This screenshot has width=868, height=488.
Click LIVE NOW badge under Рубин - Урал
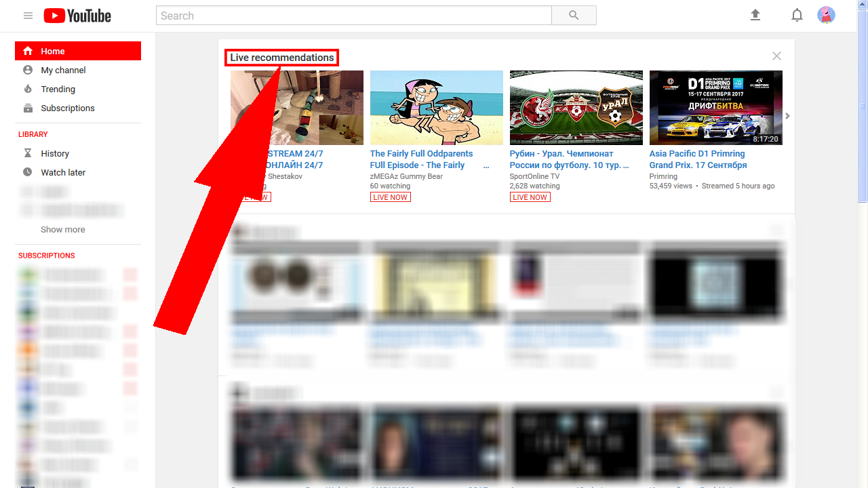coord(530,197)
